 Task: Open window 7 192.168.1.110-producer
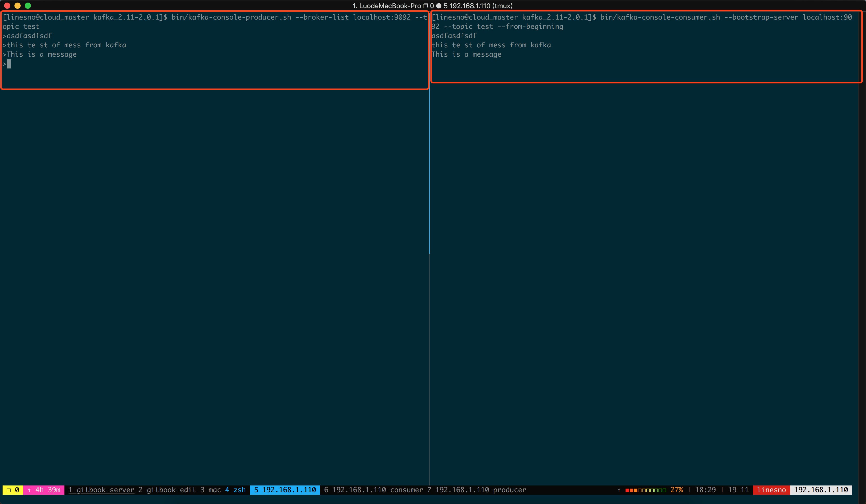(x=477, y=490)
